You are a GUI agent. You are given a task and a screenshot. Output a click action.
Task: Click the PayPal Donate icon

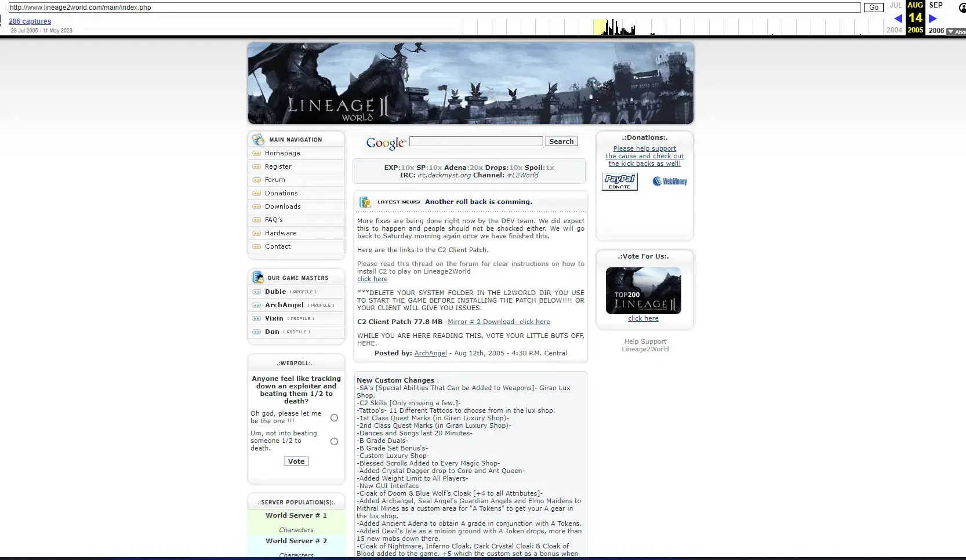click(620, 182)
